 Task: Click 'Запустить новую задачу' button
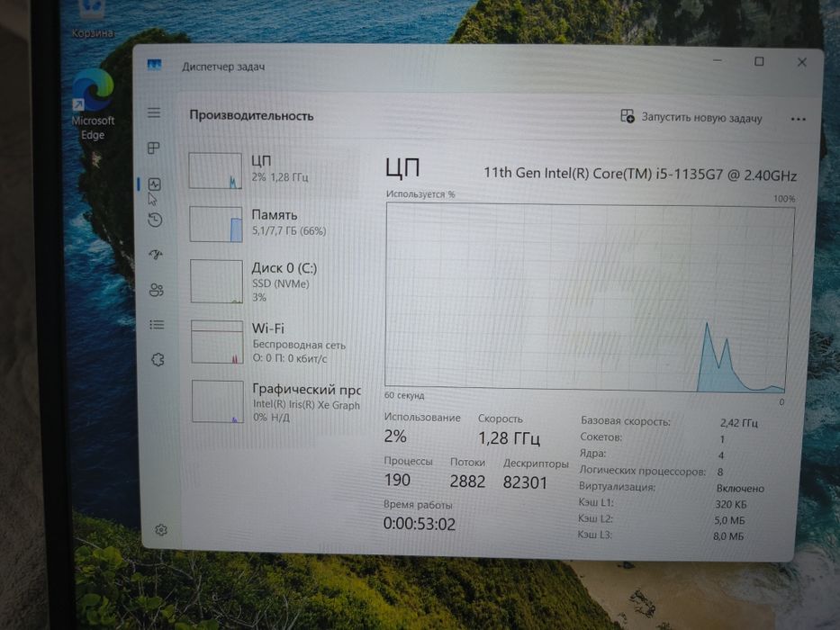pos(691,117)
